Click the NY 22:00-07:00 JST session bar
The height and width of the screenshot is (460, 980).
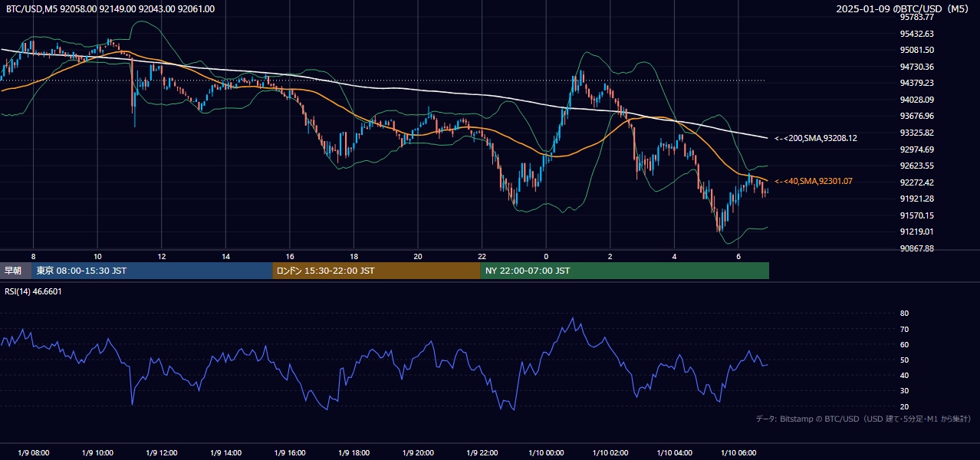pyautogui.click(x=625, y=271)
